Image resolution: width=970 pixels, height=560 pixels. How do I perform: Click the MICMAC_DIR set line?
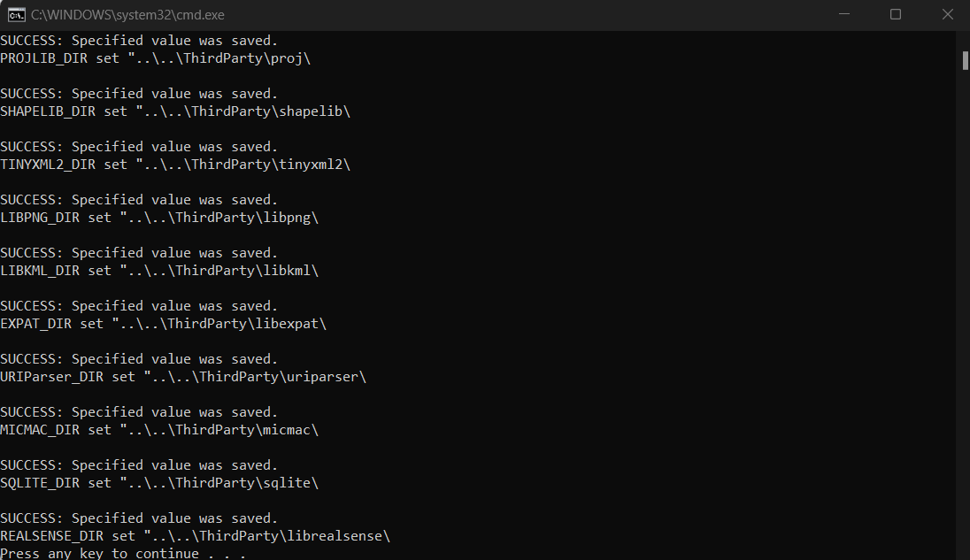159,430
